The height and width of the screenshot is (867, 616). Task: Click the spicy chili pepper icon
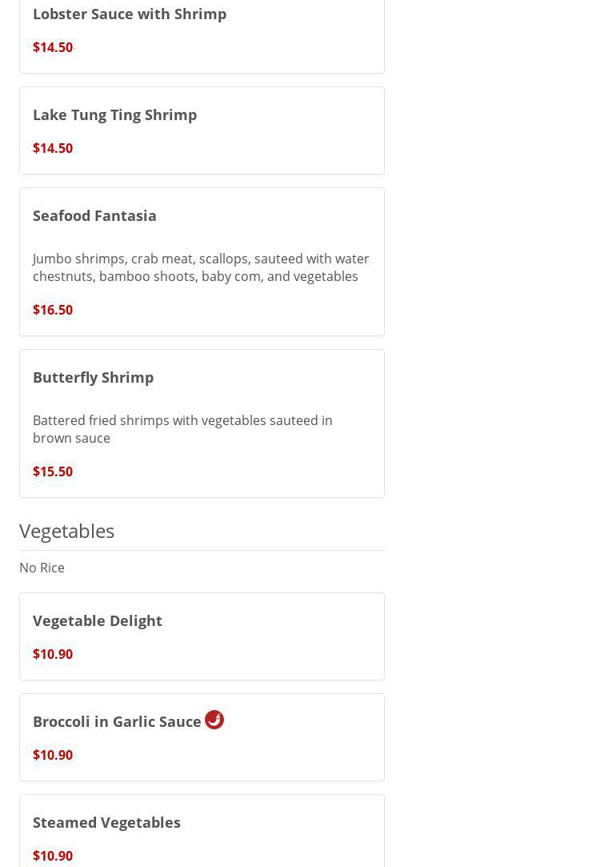(214, 720)
